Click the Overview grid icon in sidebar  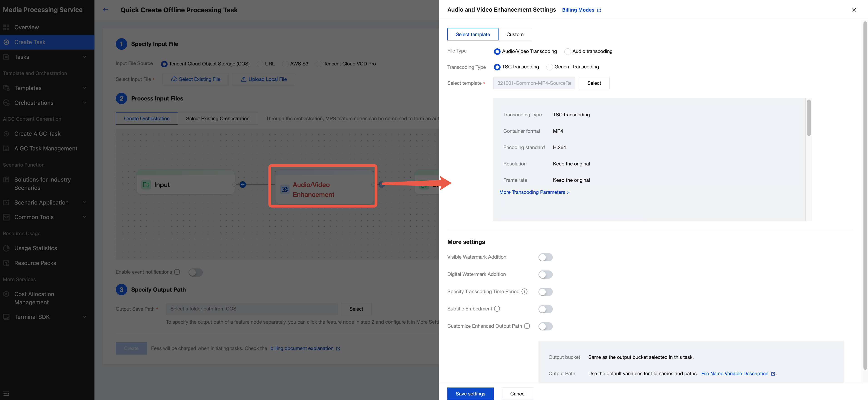[x=6, y=27]
